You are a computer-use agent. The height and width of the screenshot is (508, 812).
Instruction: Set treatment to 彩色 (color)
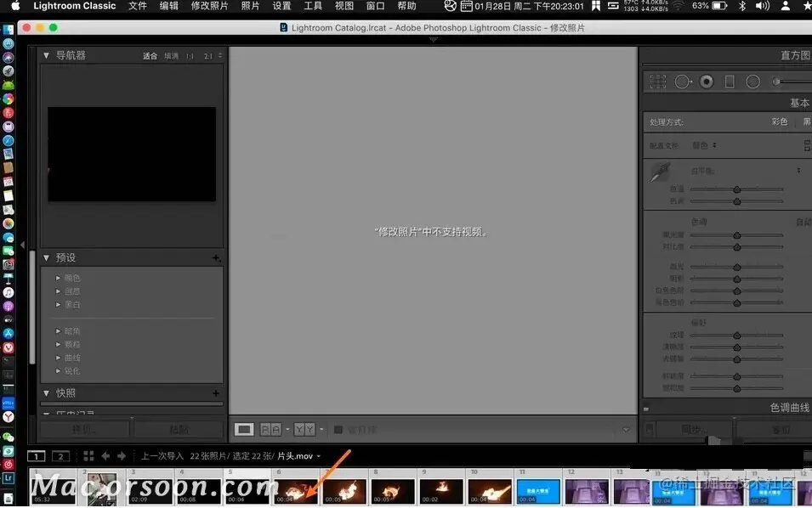780,121
